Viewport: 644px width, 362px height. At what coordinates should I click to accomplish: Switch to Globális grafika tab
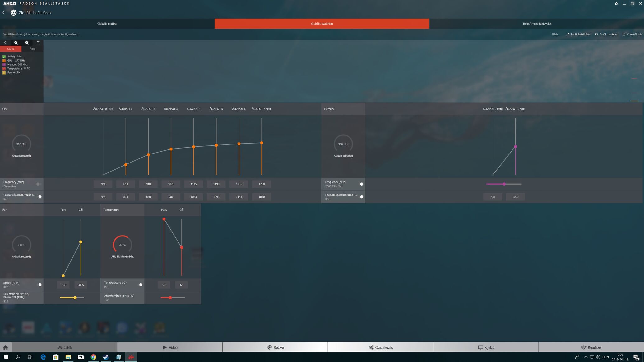click(107, 24)
